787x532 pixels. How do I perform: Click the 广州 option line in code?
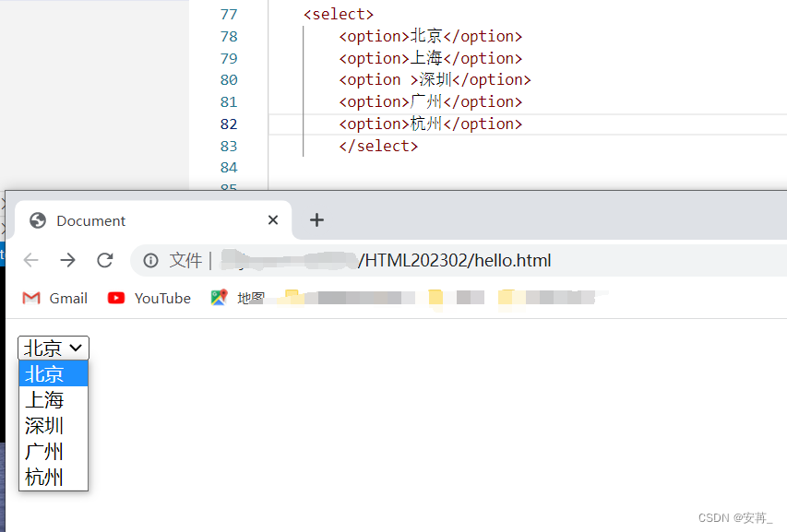point(431,101)
